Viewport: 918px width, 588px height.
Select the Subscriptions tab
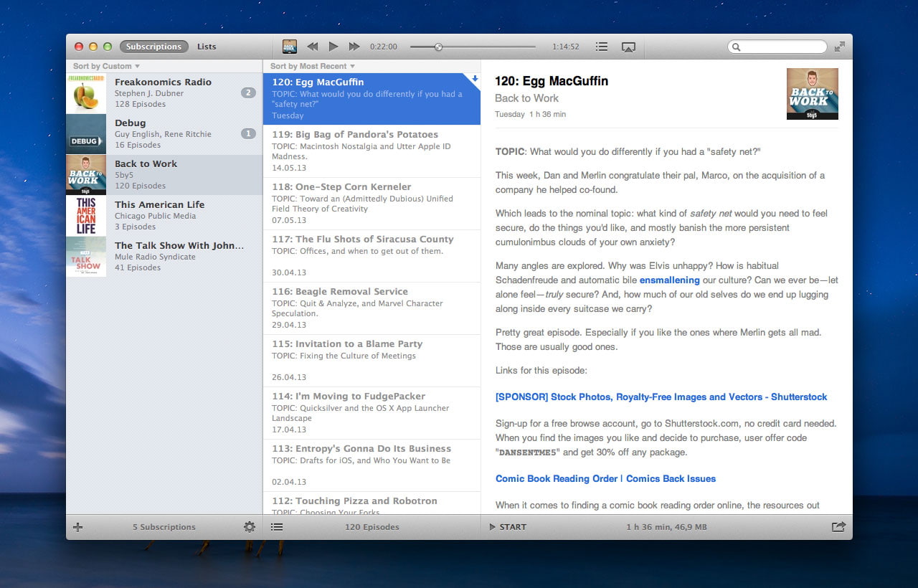[x=154, y=47]
